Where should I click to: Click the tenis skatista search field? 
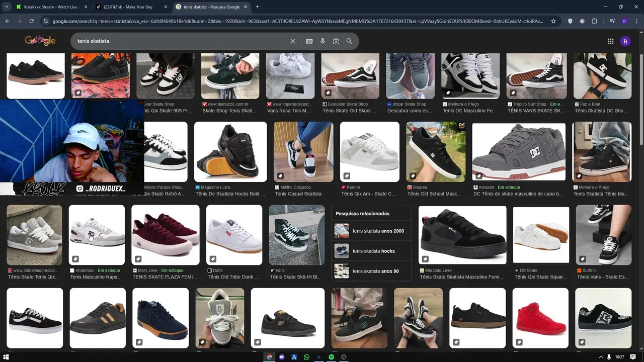[181, 41]
